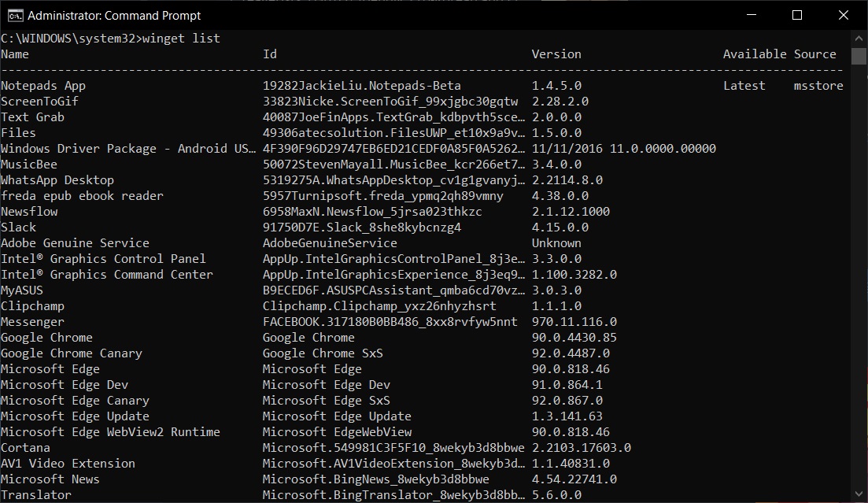Click the 'winget list' command text
The height and width of the screenshot is (503, 868).
click(x=181, y=39)
